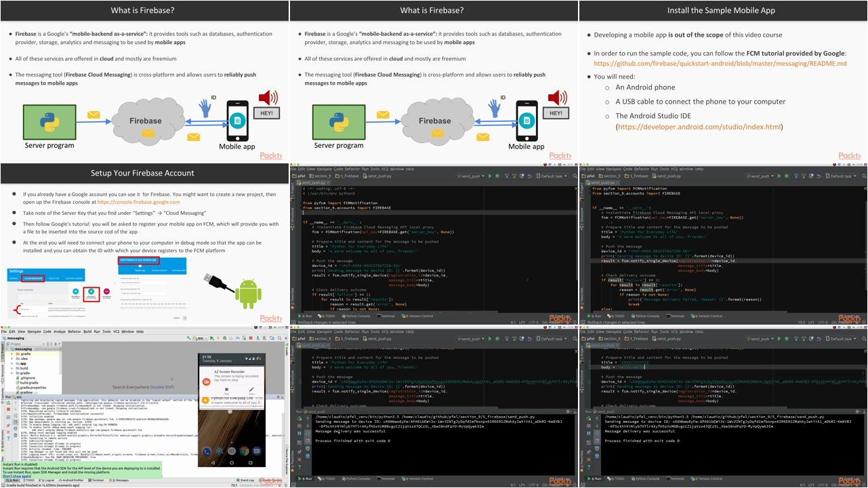Tap the Android home circle on the phone navigation bar
The image size is (868, 488).
(232, 462)
